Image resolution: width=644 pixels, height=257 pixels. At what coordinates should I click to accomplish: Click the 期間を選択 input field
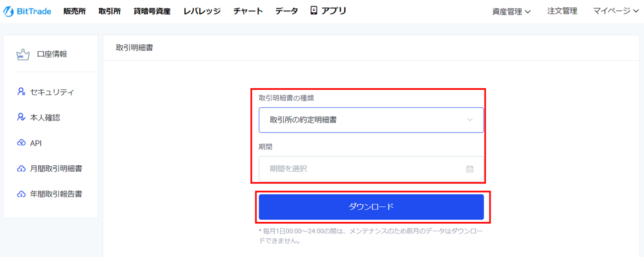[x=371, y=169]
